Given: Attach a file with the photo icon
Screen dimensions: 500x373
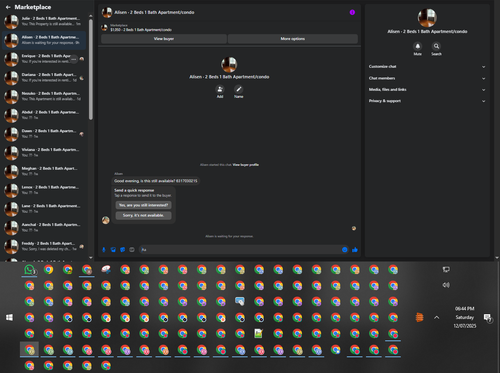Looking at the screenshot, I should 113,250.
